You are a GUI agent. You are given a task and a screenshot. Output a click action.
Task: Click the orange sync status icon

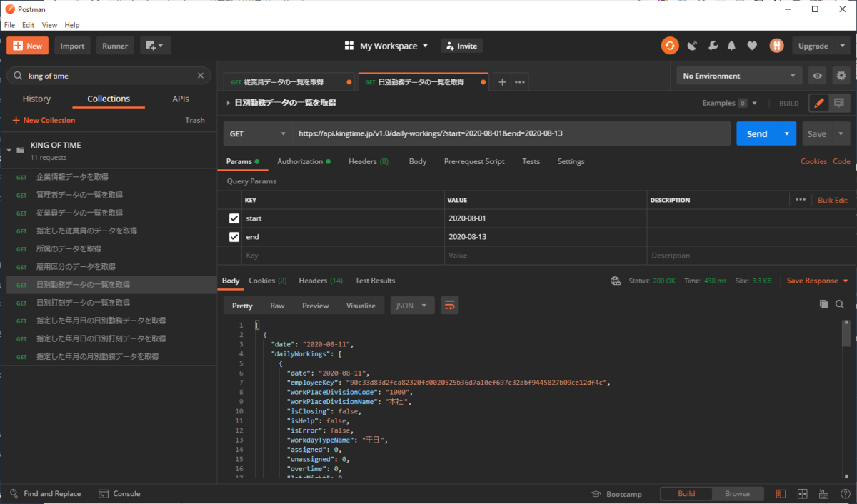pyautogui.click(x=669, y=46)
